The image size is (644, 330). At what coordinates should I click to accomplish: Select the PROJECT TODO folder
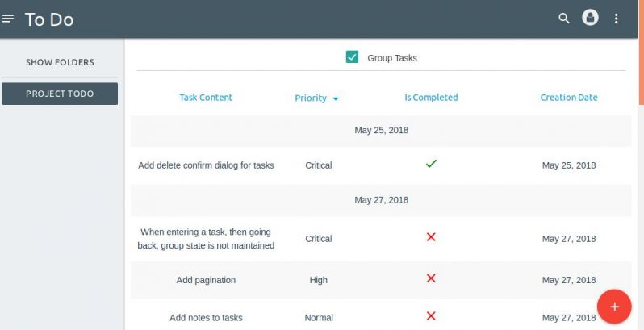click(60, 94)
